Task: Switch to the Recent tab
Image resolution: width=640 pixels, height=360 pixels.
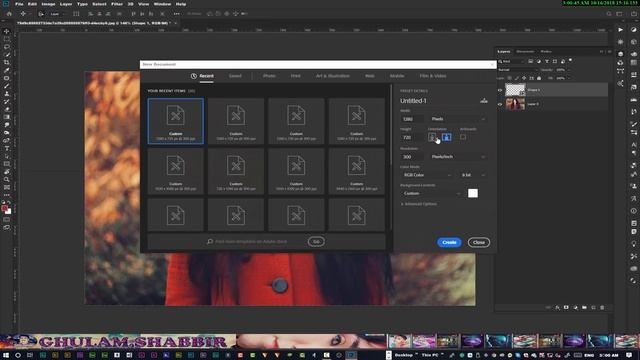Action: (x=202, y=76)
